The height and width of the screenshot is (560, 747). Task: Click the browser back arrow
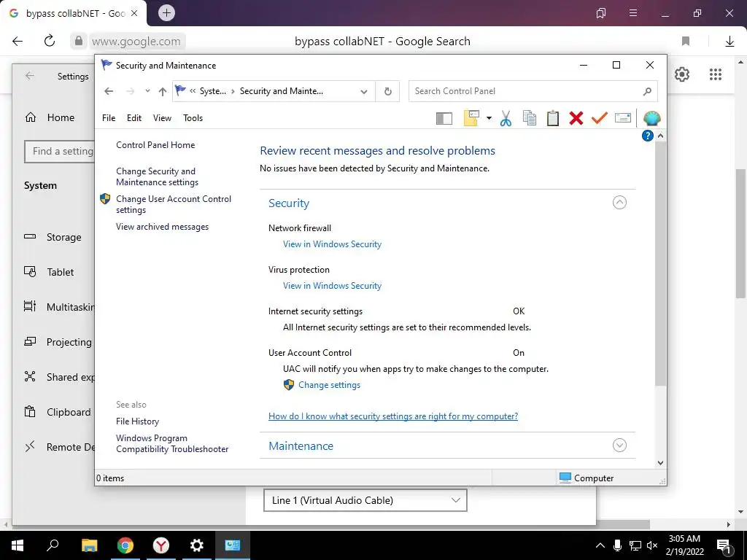(18, 42)
